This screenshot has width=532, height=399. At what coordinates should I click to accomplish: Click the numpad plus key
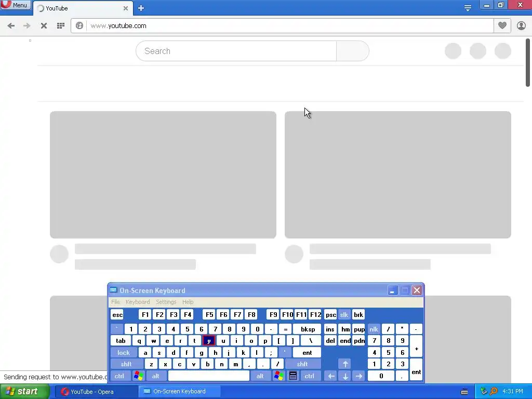416,347
